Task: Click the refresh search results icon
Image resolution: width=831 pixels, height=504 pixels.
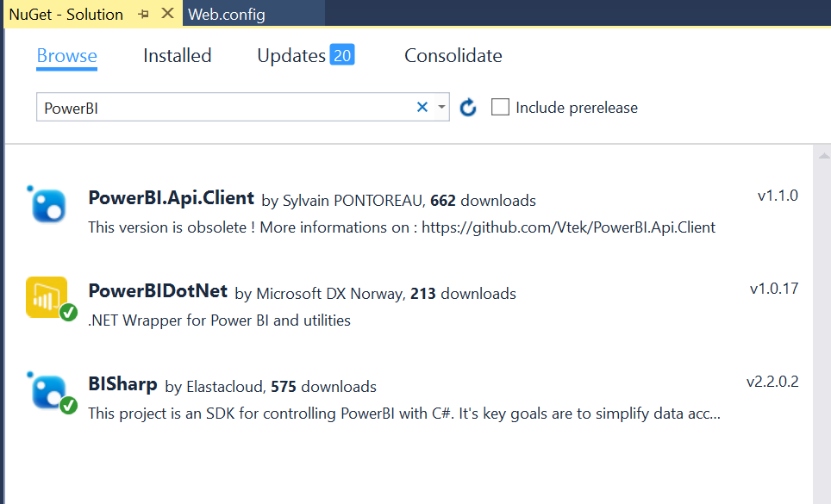Action: [468, 108]
